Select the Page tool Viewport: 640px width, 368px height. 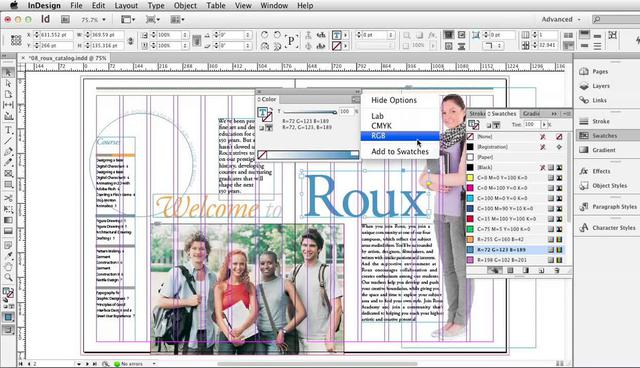(x=8, y=94)
